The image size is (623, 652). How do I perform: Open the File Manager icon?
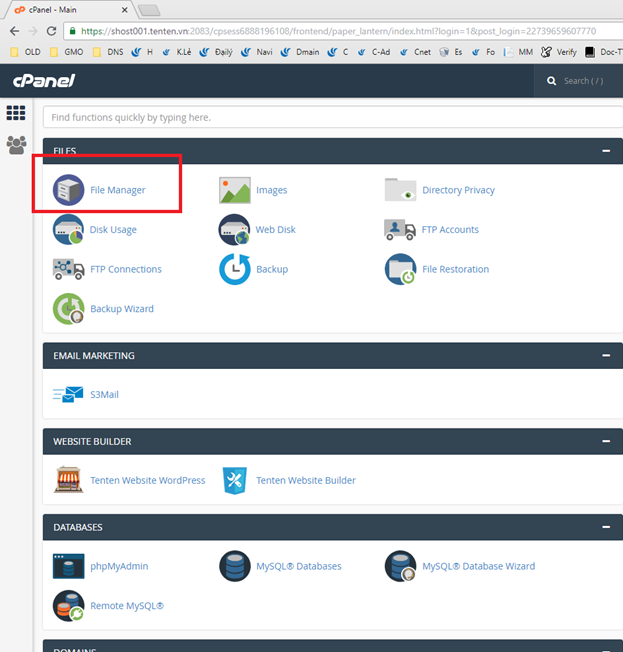[69, 190]
